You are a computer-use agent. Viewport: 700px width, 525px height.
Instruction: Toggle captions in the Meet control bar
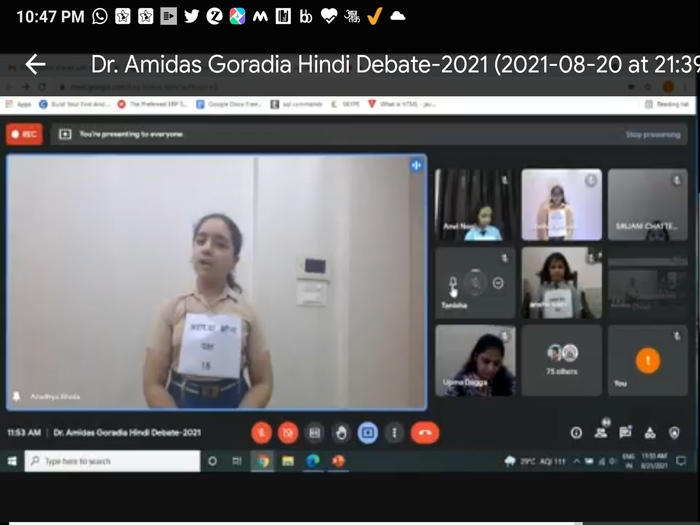click(315, 433)
